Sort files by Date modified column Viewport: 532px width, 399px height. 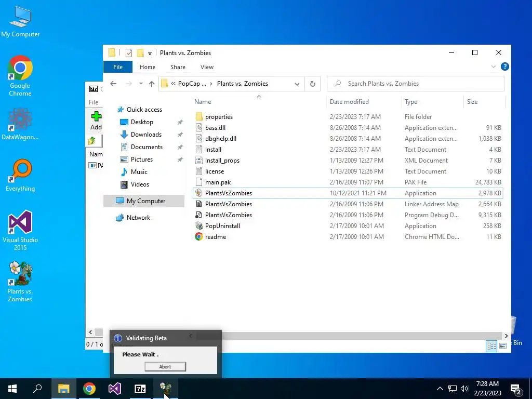[364, 102]
